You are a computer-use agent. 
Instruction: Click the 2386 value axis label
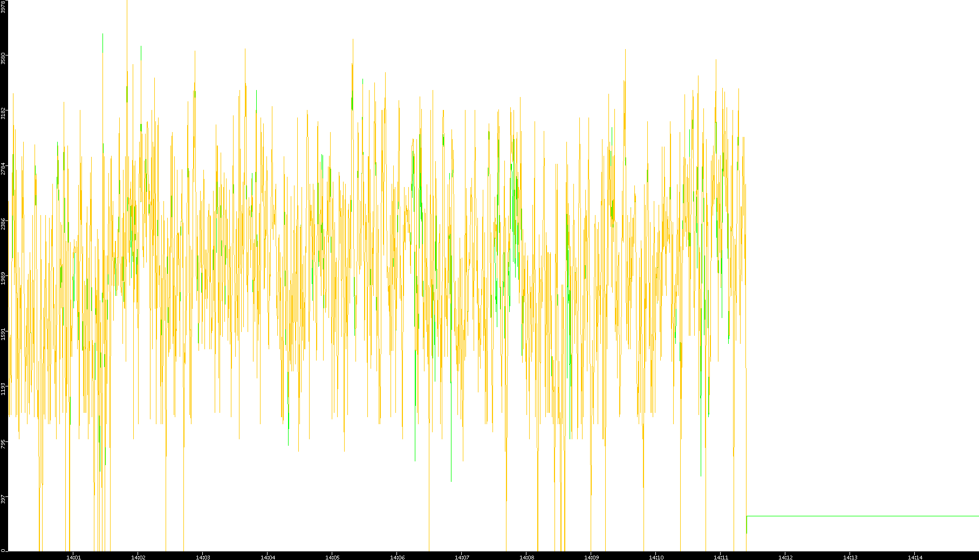(3, 223)
